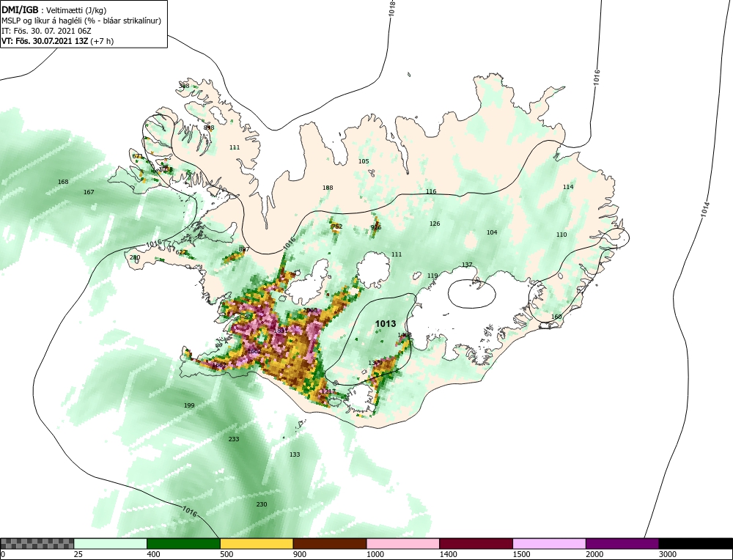The height and width of the screenshot is (560, 733).
Task: Click the map value 110
Action: 561,235
